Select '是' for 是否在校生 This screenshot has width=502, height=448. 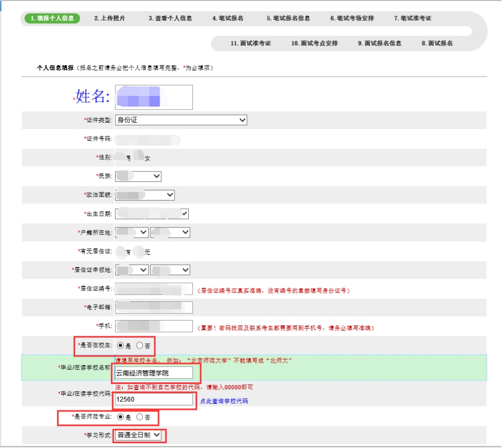pos(120,345)
